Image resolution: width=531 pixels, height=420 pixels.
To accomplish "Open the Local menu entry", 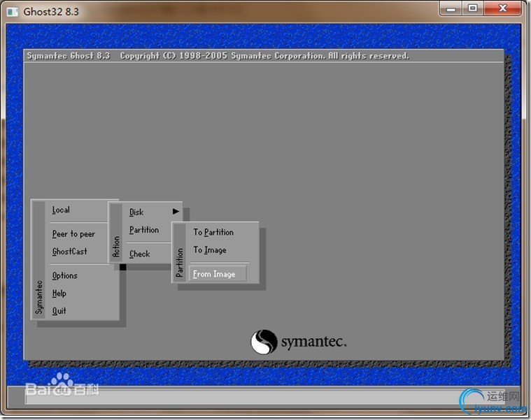I will [61, 210].
